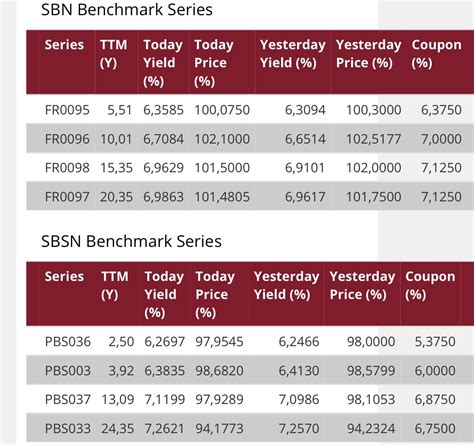
Task: Click the SBSN Yesterday Yield column header
Action: coord(286,285)
